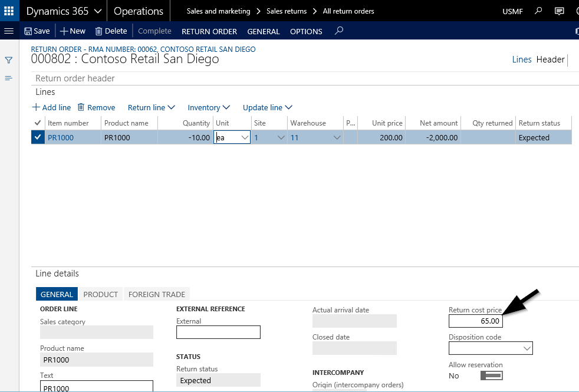Viewport: 579px width, 392px height.
Task: Toggle the Allow reservation switch
Action: [x=491, y=375]
